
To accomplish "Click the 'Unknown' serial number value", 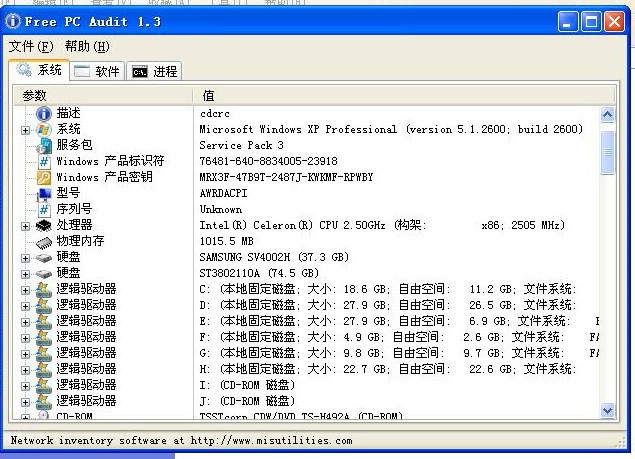I will click(221, 209).
